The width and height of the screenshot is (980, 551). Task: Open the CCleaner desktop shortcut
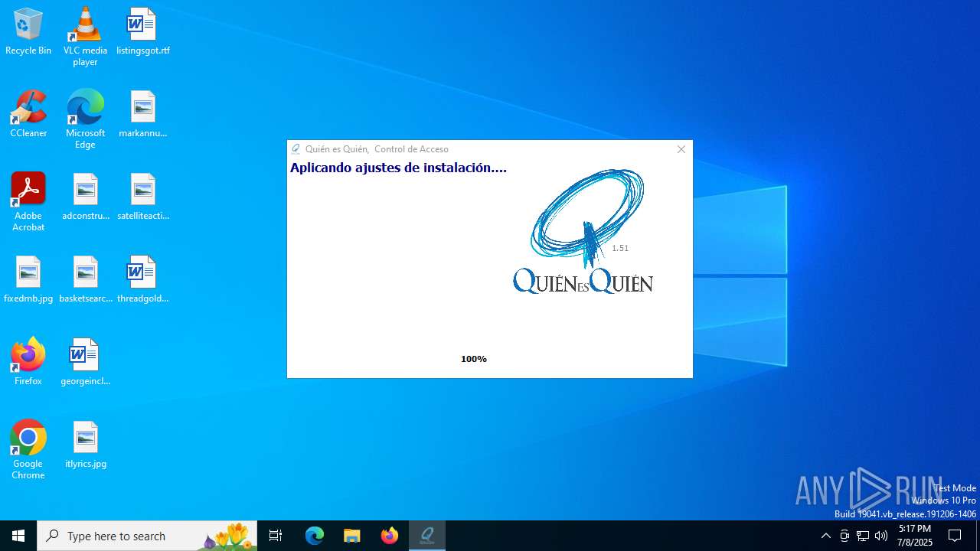(28, 115)
